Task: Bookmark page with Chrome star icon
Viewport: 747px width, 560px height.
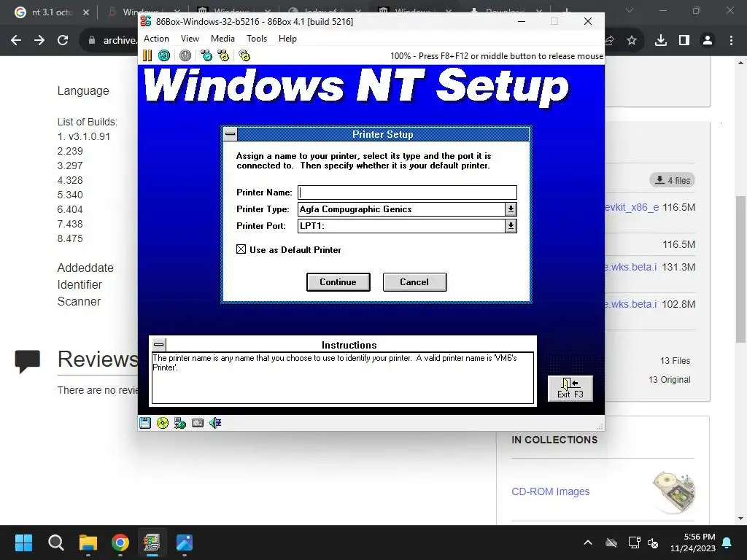Action: tap(632, 41)
